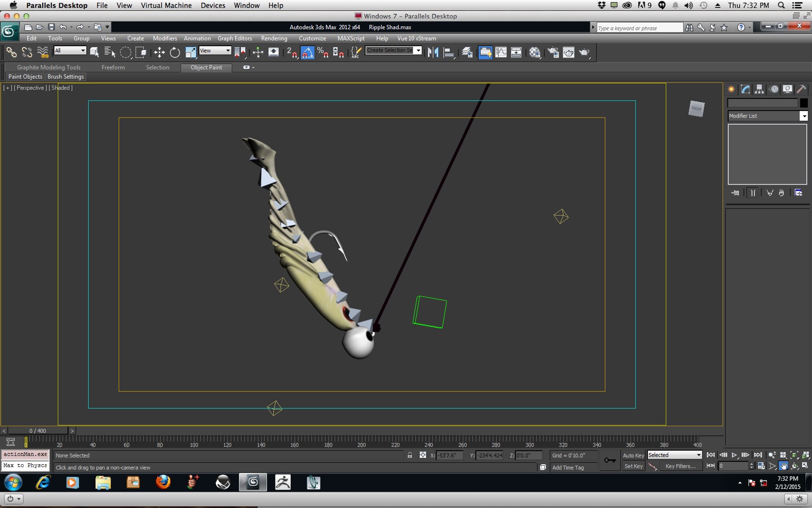Expand the Modifier List dropdown
The image size is (812, 508).
click(x=804, y=116)
